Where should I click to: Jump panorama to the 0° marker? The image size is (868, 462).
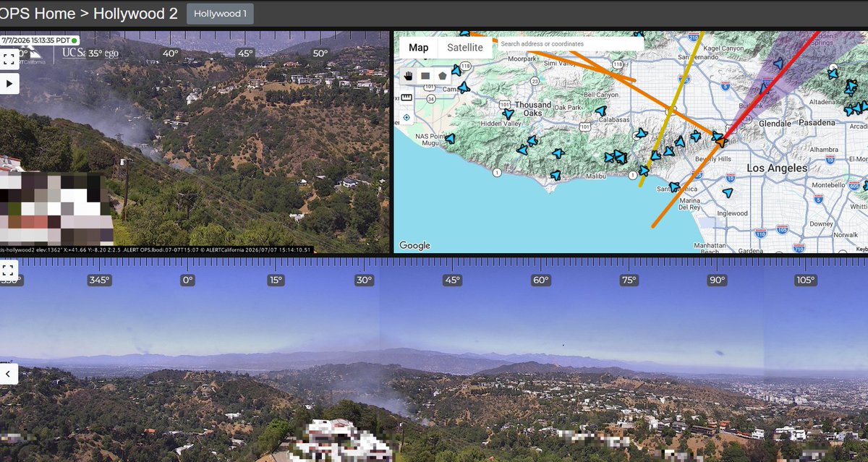coord(187,281)
